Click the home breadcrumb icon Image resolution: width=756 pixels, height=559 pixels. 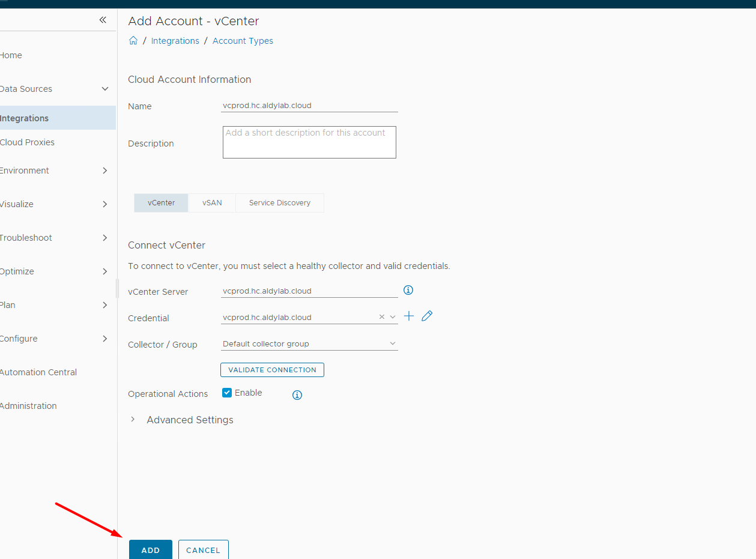click(133, 41)
